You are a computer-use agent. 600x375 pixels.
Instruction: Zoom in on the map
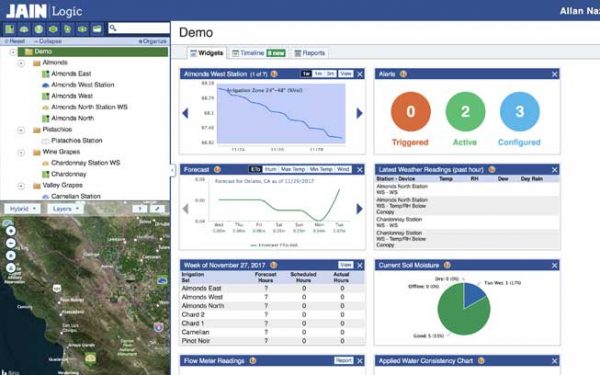tap(11, 231)
